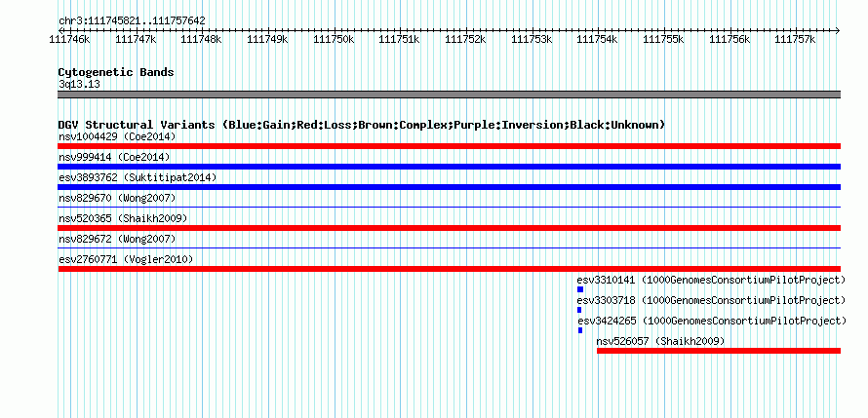Open variant label nsv829670 (Wong2007)
The width and height of the screenshot is (868, 418).
tap(117, 198)
